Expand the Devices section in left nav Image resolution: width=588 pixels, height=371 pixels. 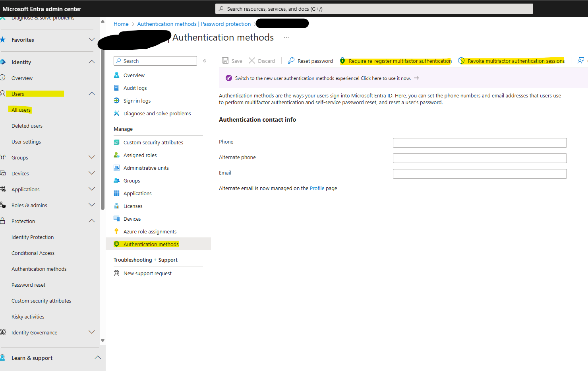pyautogui.click(x=92, y=173)
